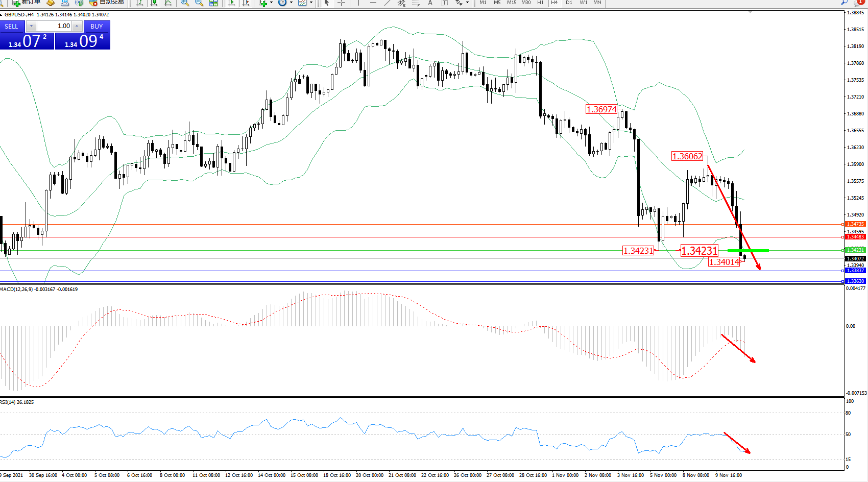Switch to the M15 timeframe
Screen dimensions: 868x482
point(511,3)
